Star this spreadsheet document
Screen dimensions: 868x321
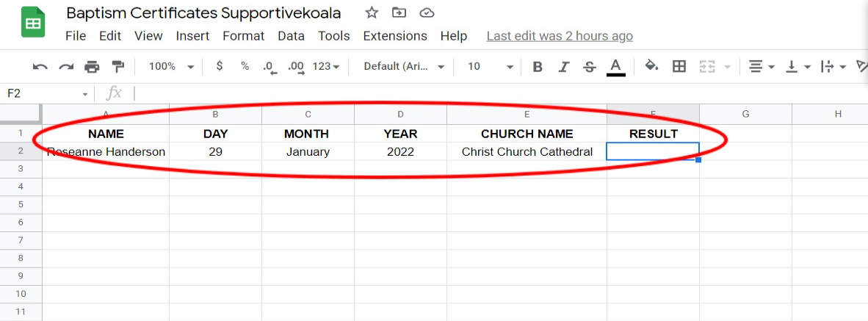click(372, 13)
